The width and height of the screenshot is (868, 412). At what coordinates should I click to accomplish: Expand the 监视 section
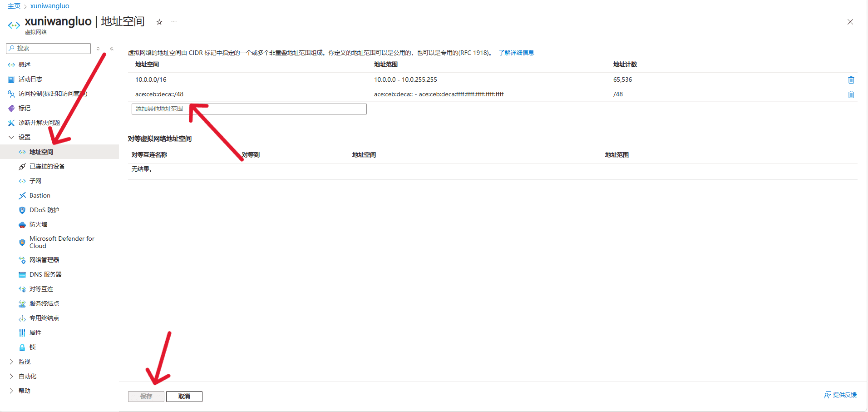[24, 362]
